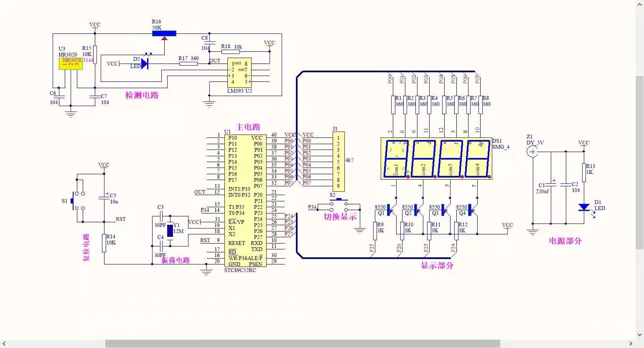
Task: Click the STC89C52RC microcontroller chip body
Action: tap(245, 201)
